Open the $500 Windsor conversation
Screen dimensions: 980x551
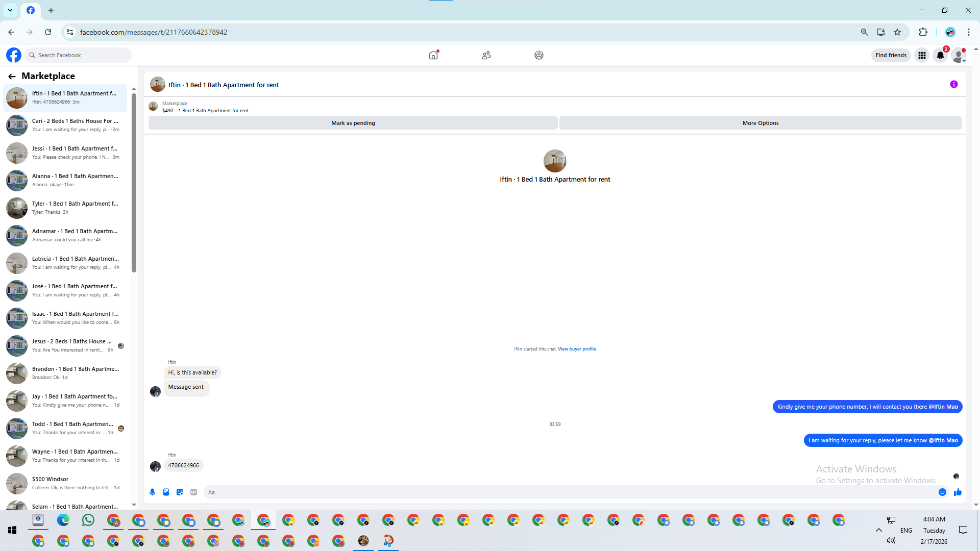[x=65, y=483]
